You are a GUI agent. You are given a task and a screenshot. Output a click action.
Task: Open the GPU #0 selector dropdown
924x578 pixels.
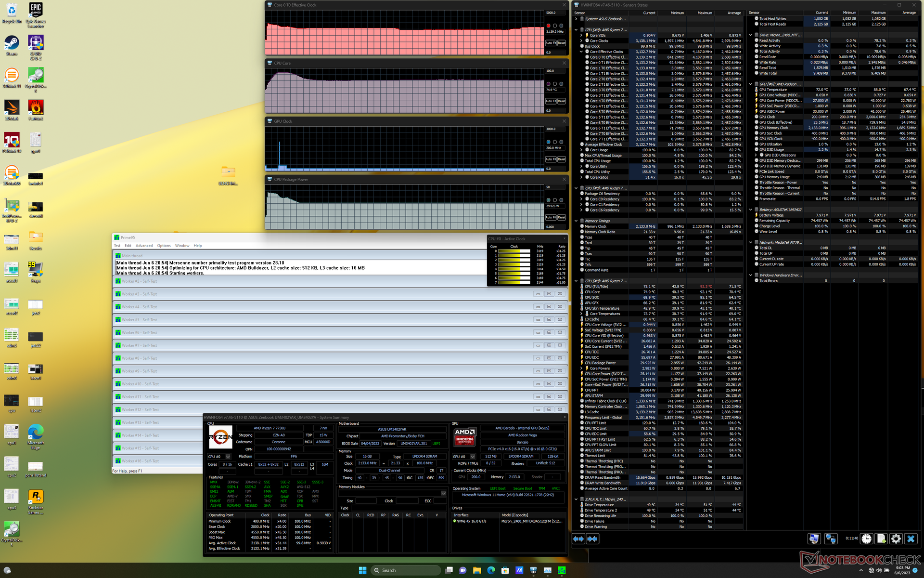[472, 457]
